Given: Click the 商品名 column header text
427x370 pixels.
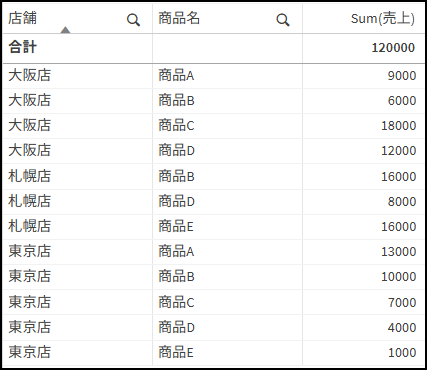Looking at the screenshot, I should point(179,18).
